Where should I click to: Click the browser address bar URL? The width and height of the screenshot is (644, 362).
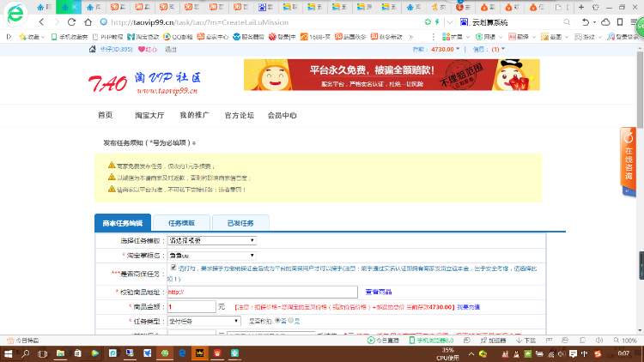[x=199, y=22]
